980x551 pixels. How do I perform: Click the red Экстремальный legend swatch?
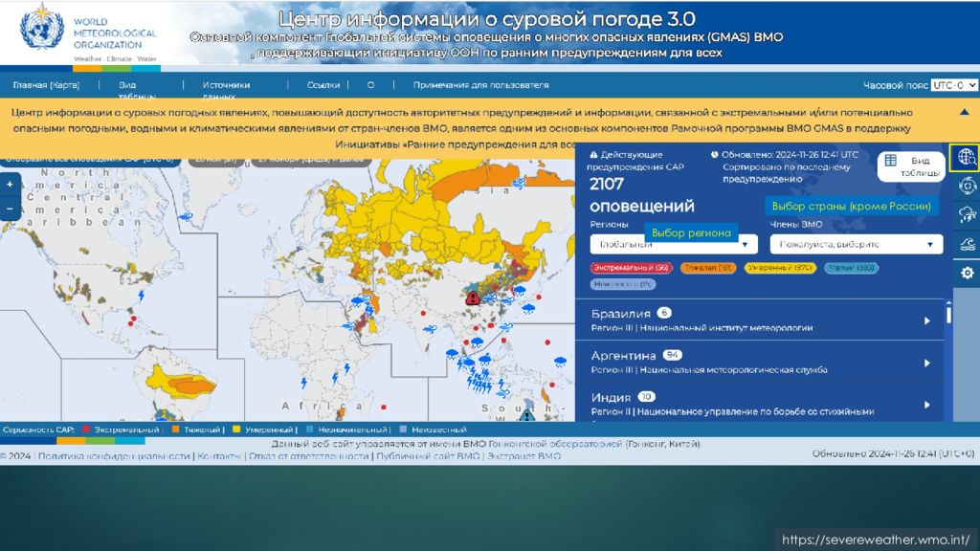(x=86, y=430)
